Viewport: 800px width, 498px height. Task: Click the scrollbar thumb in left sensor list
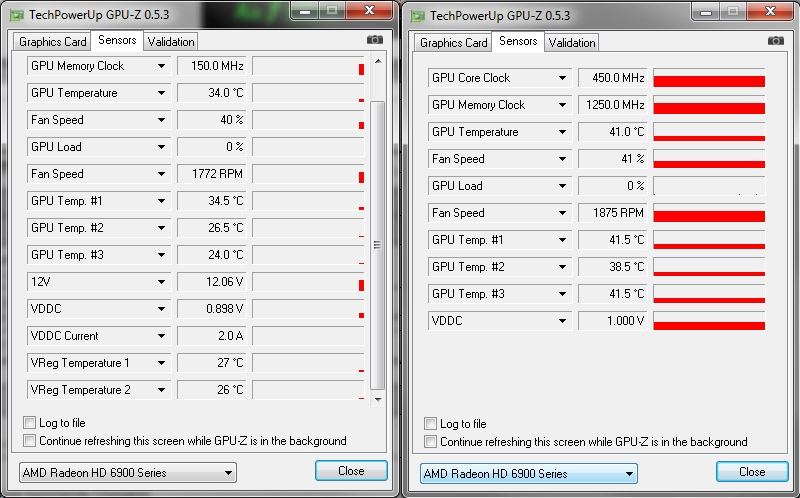point(378,245)
